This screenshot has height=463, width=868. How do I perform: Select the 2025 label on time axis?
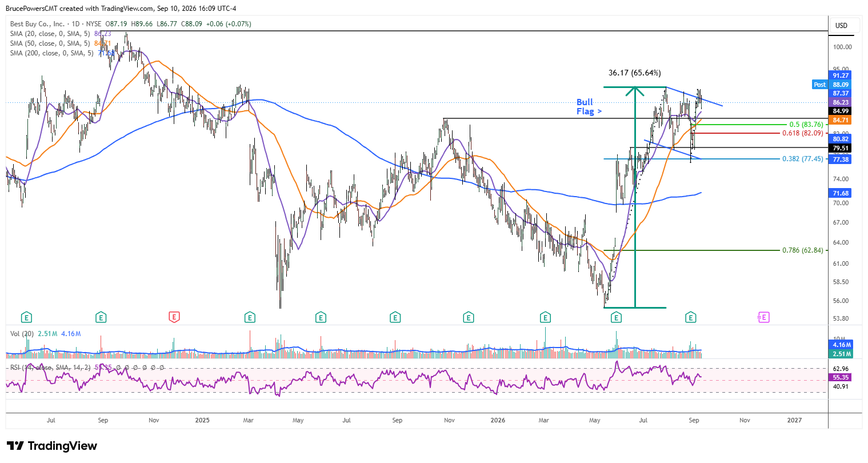[x=202, y=420]
